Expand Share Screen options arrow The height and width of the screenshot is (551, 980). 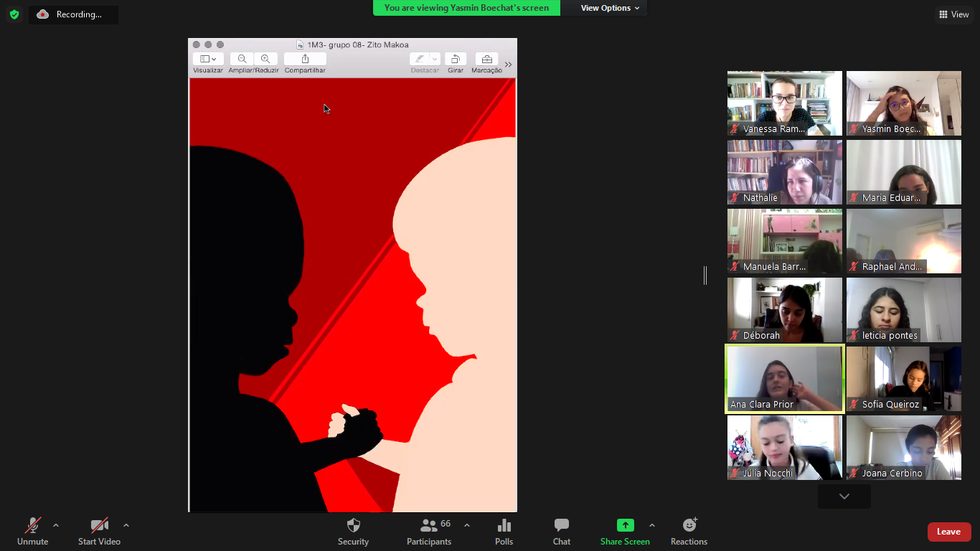pyautogui.click(x=652, y=525)
